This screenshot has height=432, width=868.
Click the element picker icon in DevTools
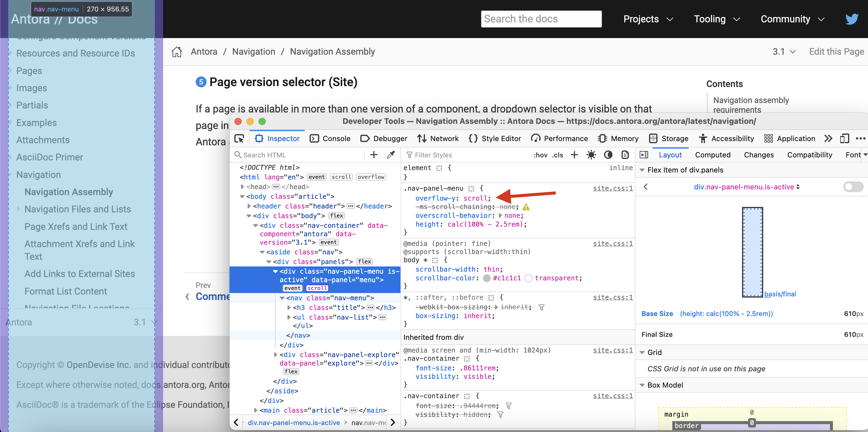(239, 138)
